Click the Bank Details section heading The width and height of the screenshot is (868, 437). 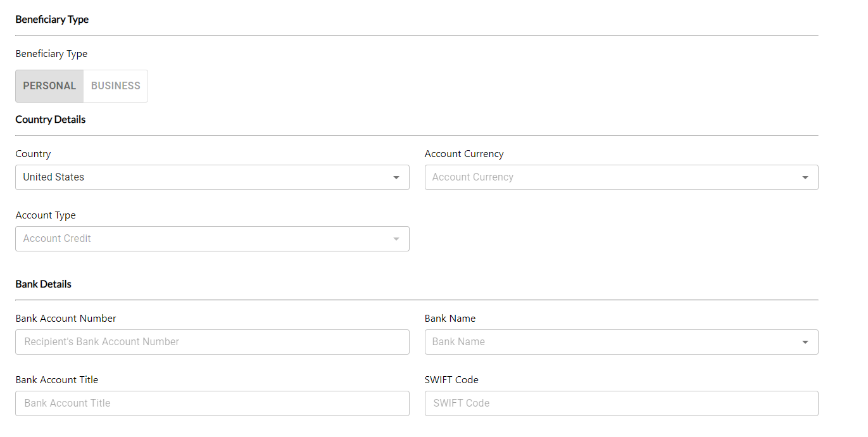click(x=44, y=284)
